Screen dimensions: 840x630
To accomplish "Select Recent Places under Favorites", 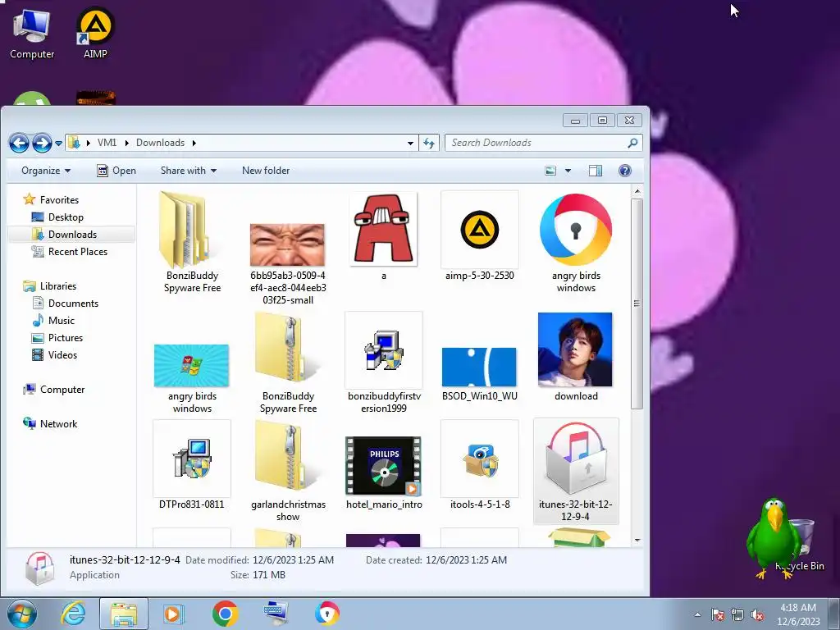I will tap(69, 251).
